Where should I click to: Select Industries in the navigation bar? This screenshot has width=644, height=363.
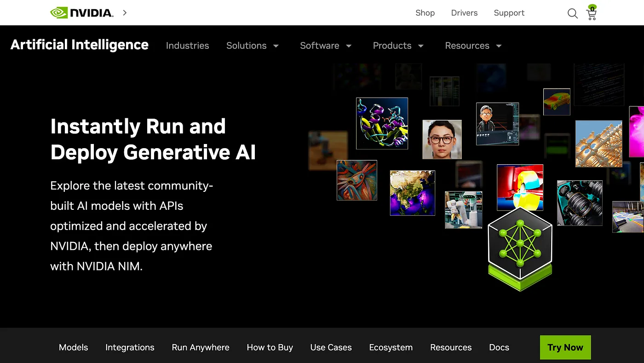click(187, 46)
